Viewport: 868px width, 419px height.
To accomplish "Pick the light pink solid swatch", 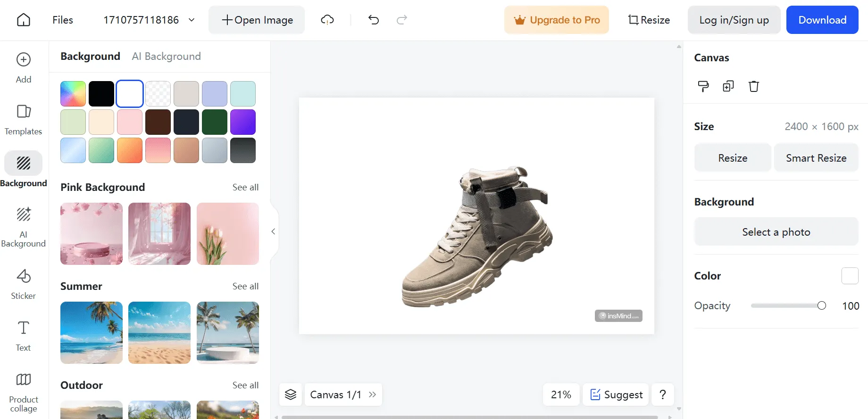I will pos(130,122).
